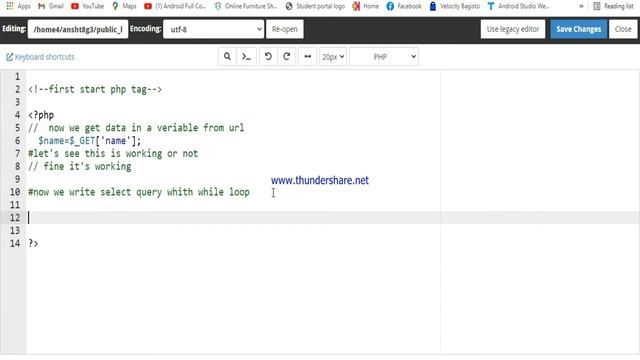
Task: Open the Android Studio We... bookmark
Action: tap(518, 6)
